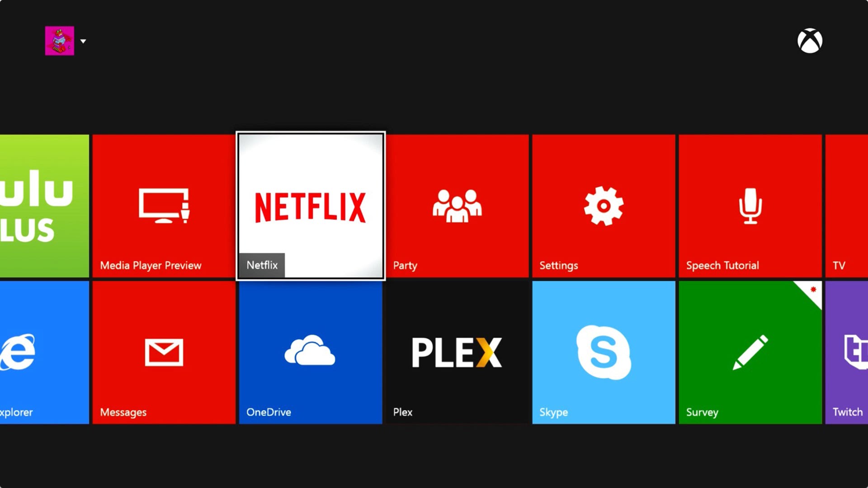Launch Media Player Preview tile
The image size is (868, 488).
pyautogui.click(x=164, y=206)
